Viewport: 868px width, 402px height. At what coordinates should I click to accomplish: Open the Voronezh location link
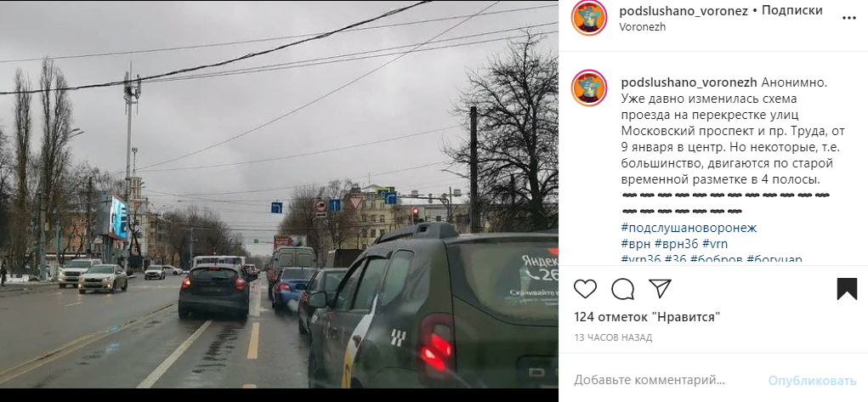642,26
